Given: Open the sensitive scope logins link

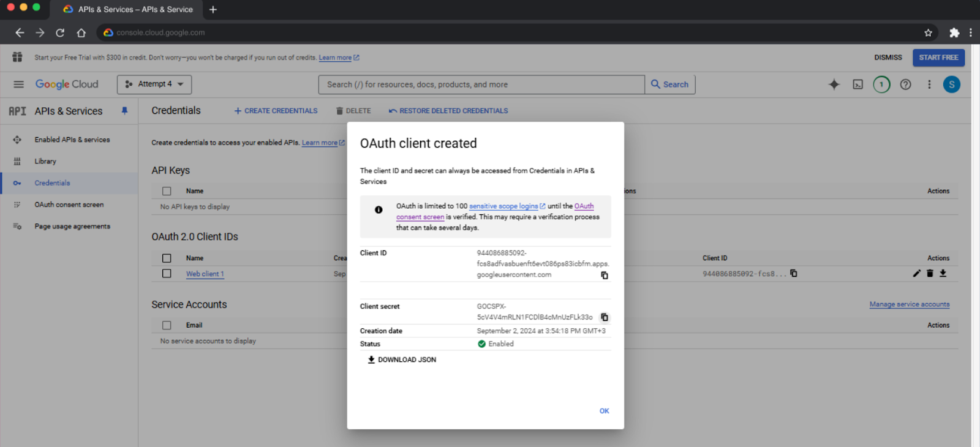Looking at the screenshot, I should coord(507,206).
